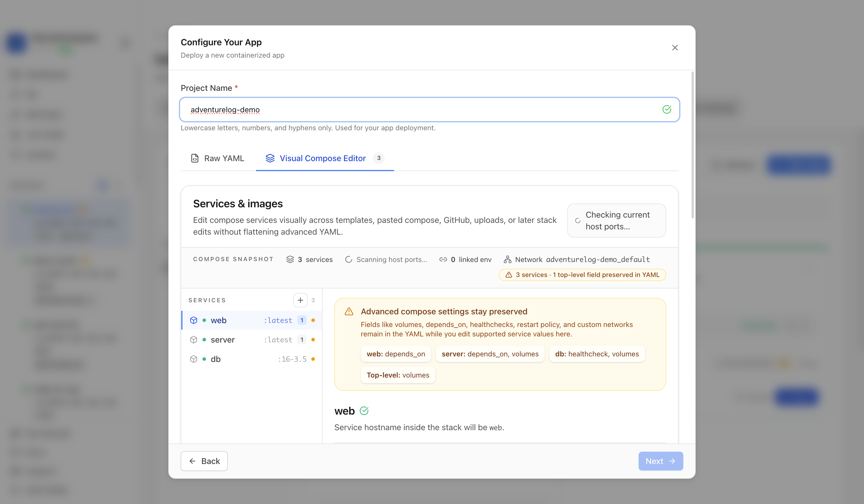Viewport: 864px width, 504px height.
Task: Click the Visual Compose Editor layers icon
Action: pyautogui.click(x=270, y=158)
